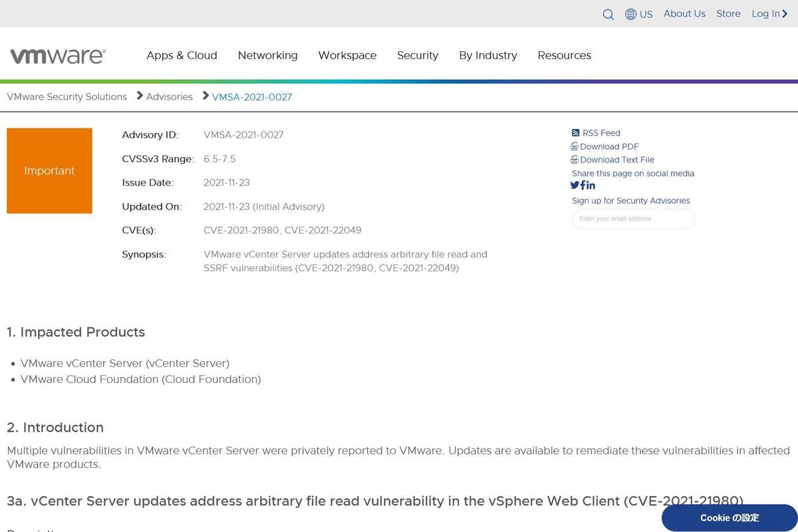Click the VMware Cloud Foundation list item

tap(141, 379)
